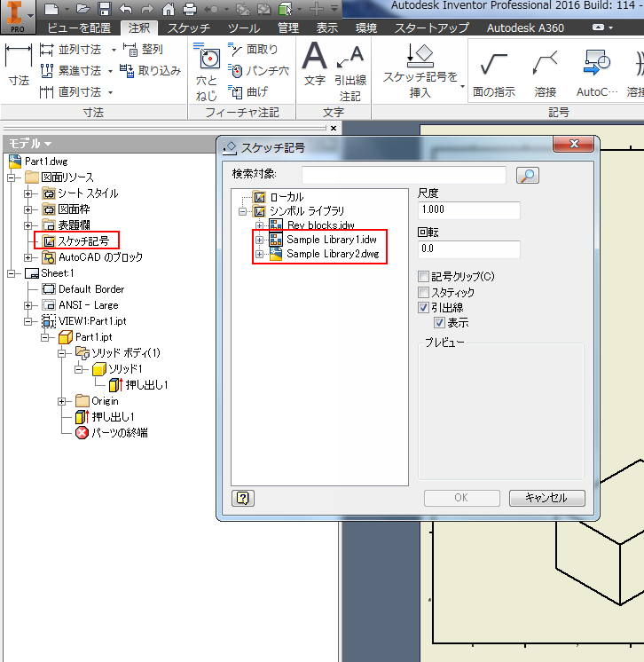The image size is (644, 662).
Task: Expand Sample Library1.idw node
Action: [260, 240]
